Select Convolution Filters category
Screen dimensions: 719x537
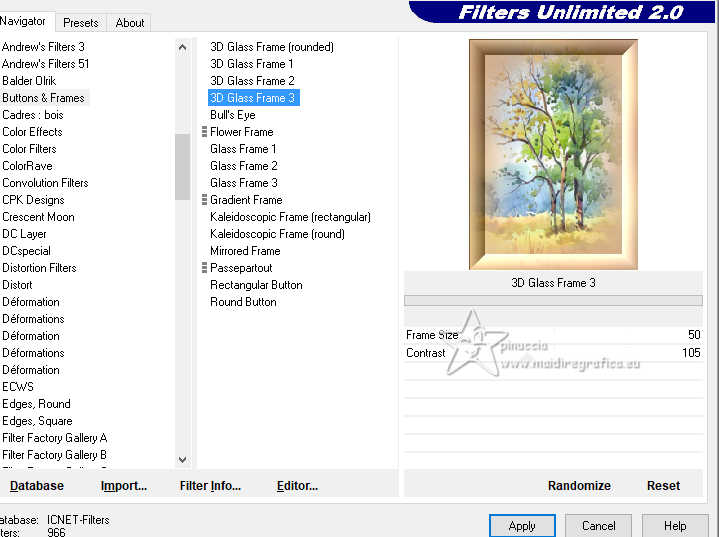tap(45, 183)
